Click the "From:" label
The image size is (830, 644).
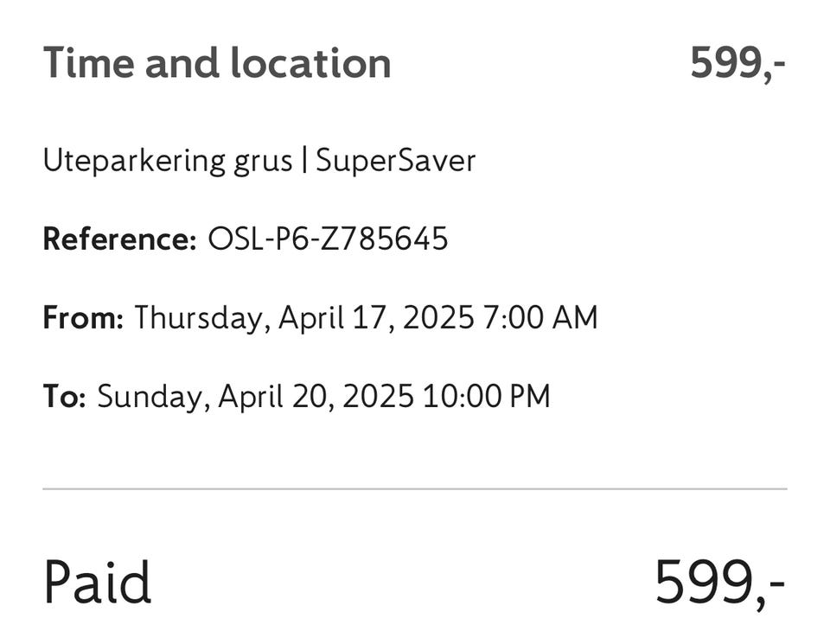[x=84, y=318]
